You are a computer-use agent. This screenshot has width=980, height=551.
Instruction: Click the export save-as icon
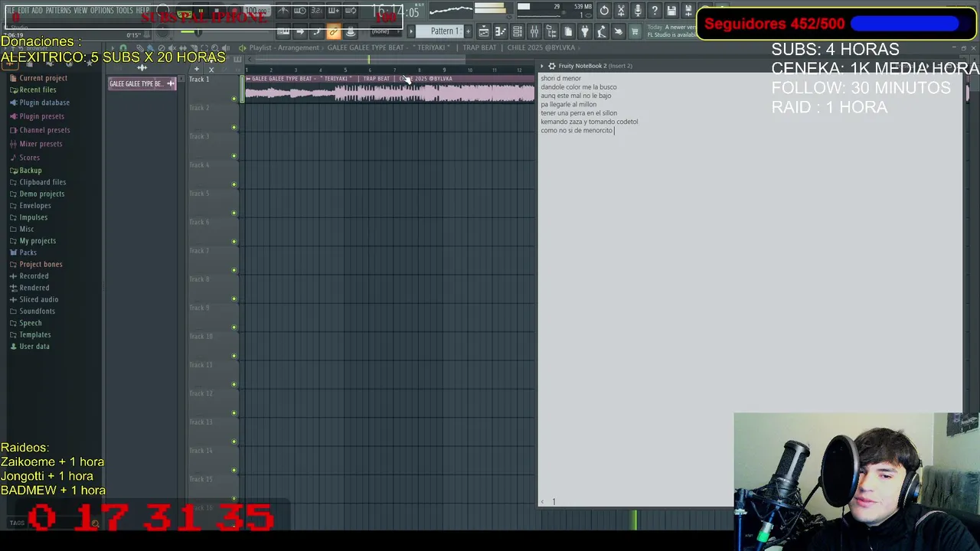point(688,11)
